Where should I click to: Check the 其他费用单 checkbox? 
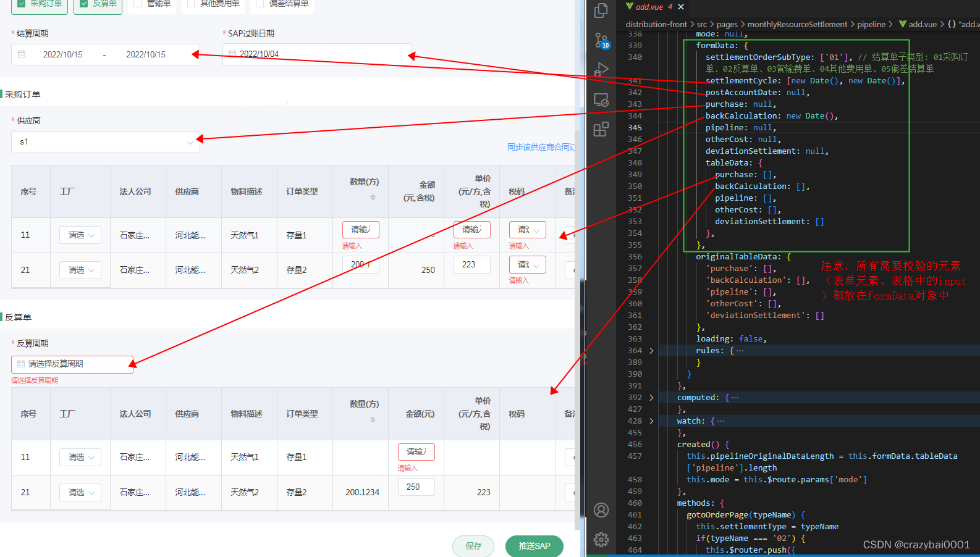(191, 4)
